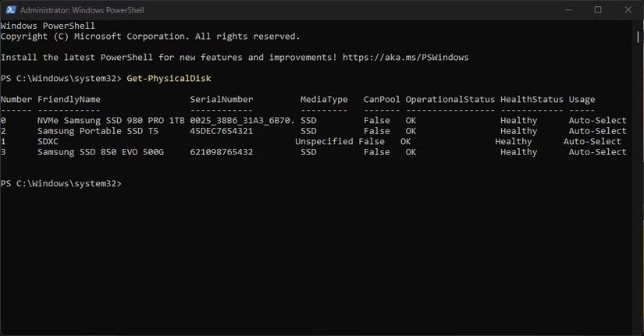
Task: Click the OperationalStatus column header
Action: tap(450, 100)
